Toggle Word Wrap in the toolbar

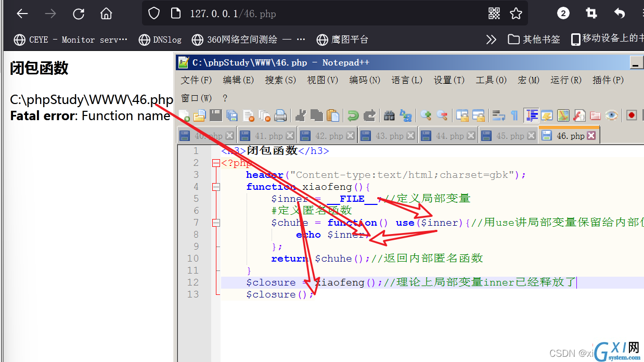(x=499, y=115)
